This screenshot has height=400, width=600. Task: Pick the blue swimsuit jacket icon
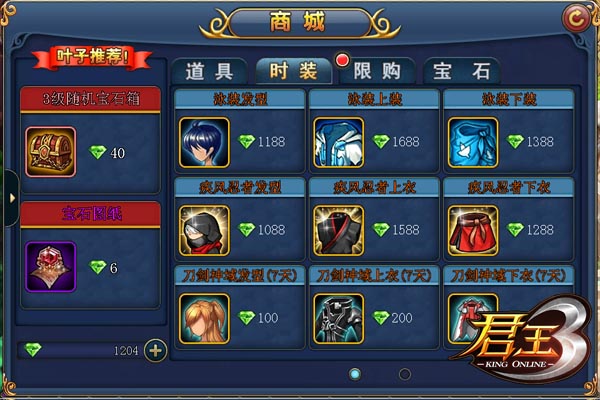(x=339, y=142)
